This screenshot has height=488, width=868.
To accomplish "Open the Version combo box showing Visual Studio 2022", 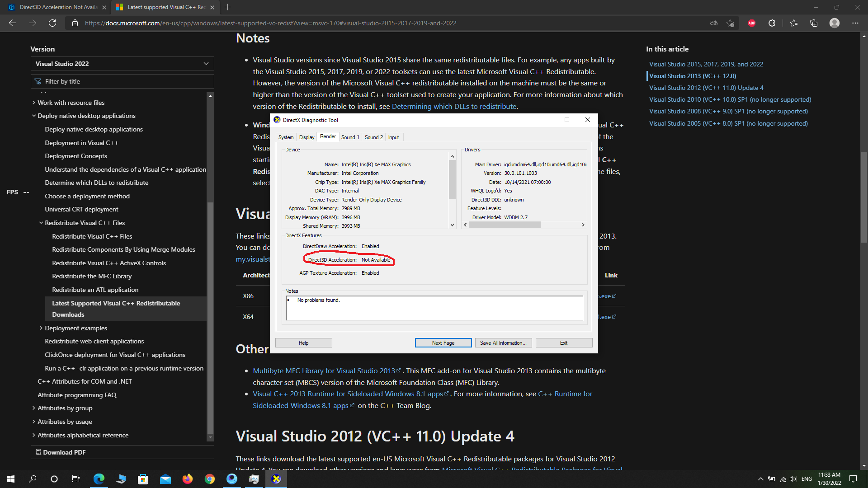I will [122, 63].
